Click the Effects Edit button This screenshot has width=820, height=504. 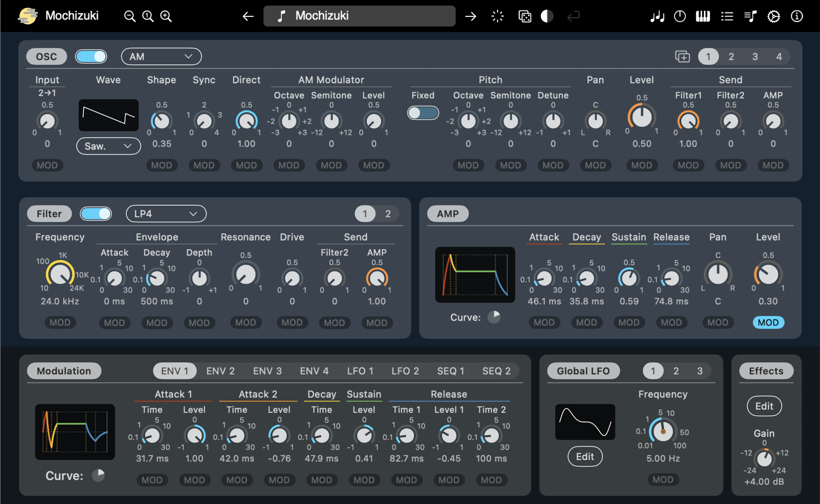pos(764,406)
